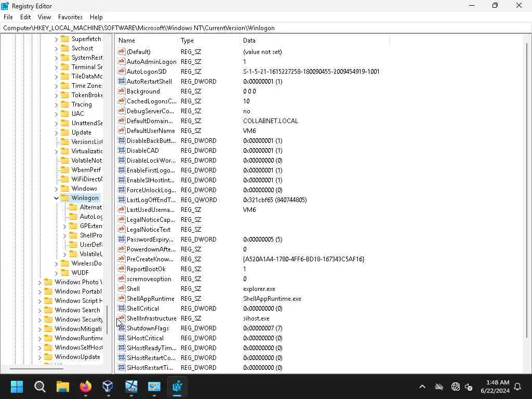Click the muted volume tray icon
The image size is (532, 399).
[469, 387]
